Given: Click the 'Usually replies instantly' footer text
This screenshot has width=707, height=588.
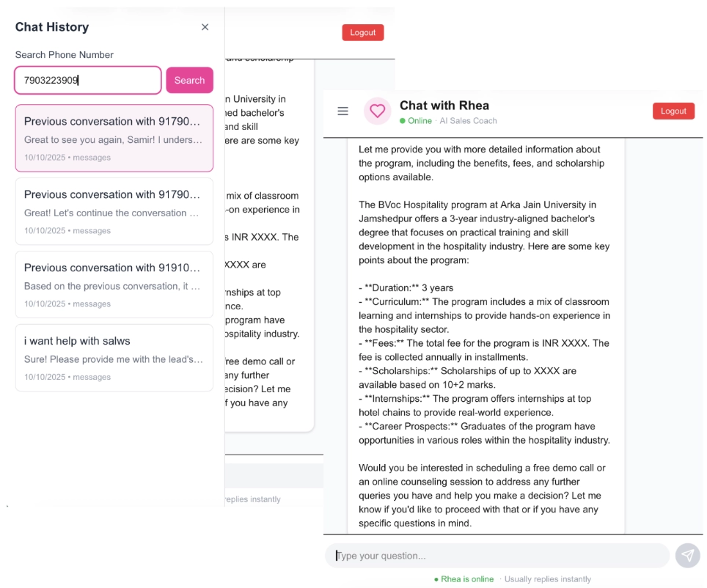Looking at the screenshot, I should pos(547,579).
